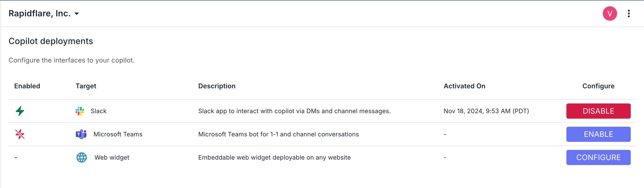Select the Web widget target name

(x=112, y=157)
